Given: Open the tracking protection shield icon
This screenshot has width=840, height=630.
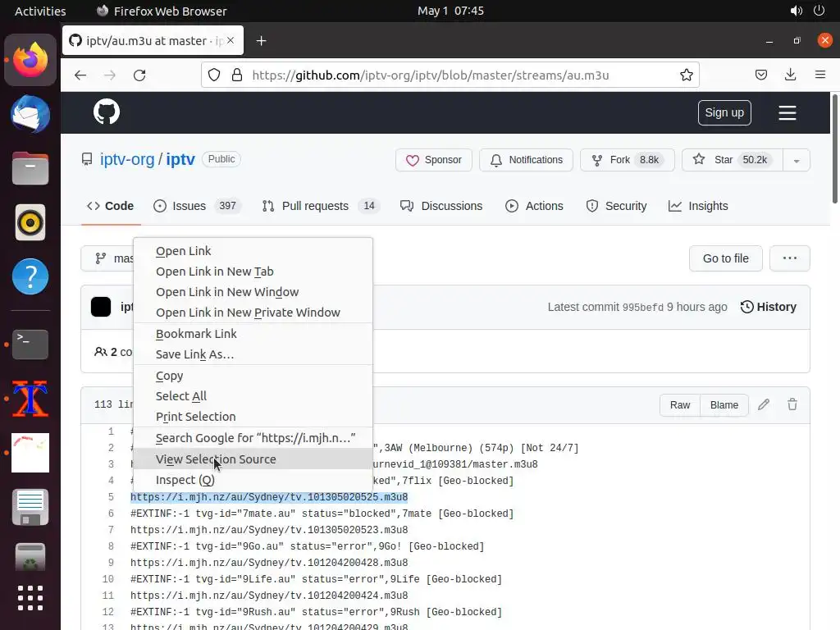Looking at the screenshot, I should click(214, 75).
